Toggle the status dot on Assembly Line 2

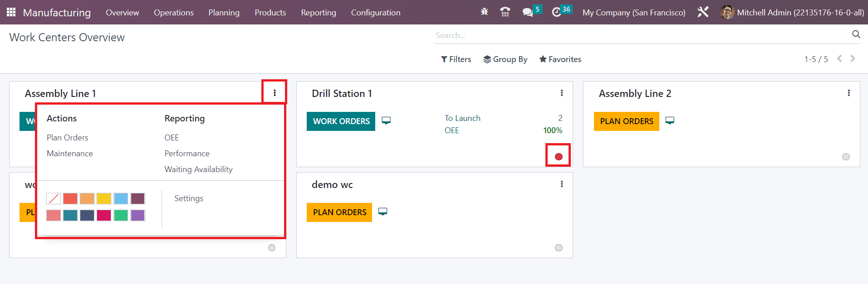(x=846, y=157)
